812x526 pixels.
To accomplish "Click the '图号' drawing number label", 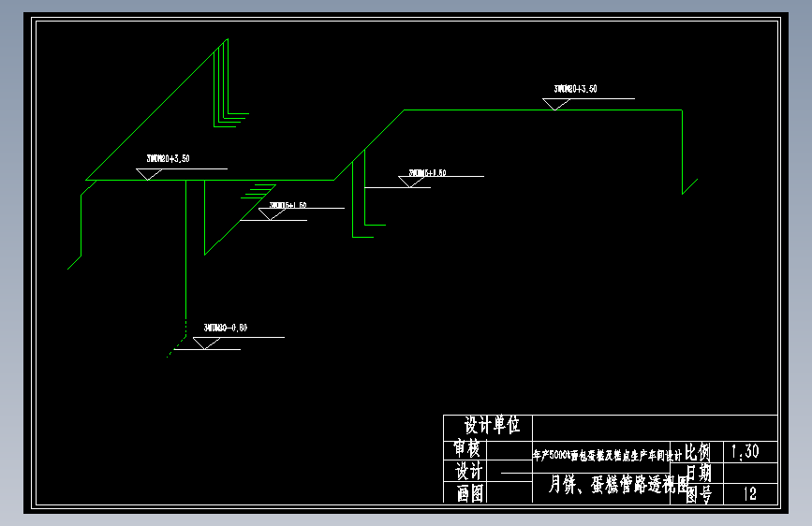I will pos(699,494).
